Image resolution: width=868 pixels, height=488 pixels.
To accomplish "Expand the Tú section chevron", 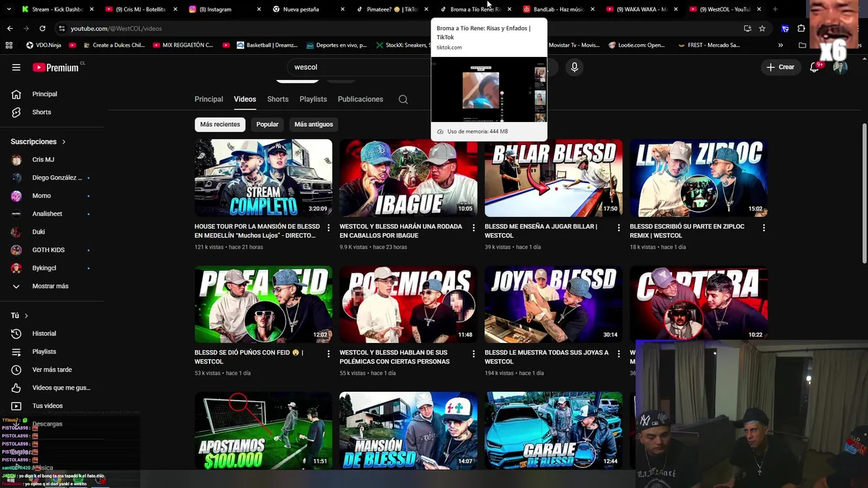I will tap(26, 316).
